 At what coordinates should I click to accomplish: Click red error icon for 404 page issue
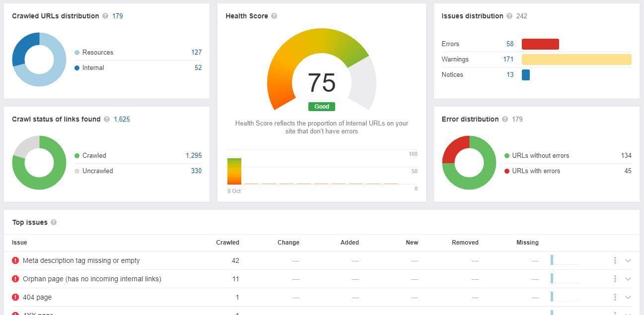pos(15,297)
